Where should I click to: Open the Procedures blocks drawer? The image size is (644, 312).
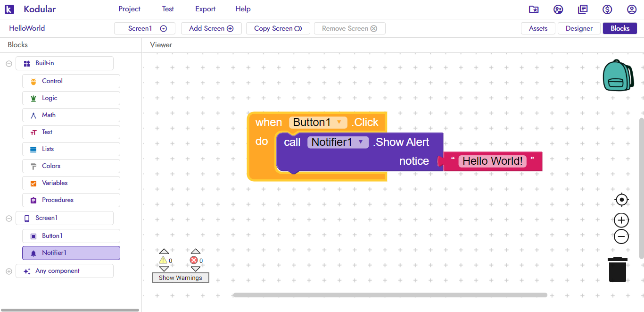pyautogui.click(x=71, y=200)
